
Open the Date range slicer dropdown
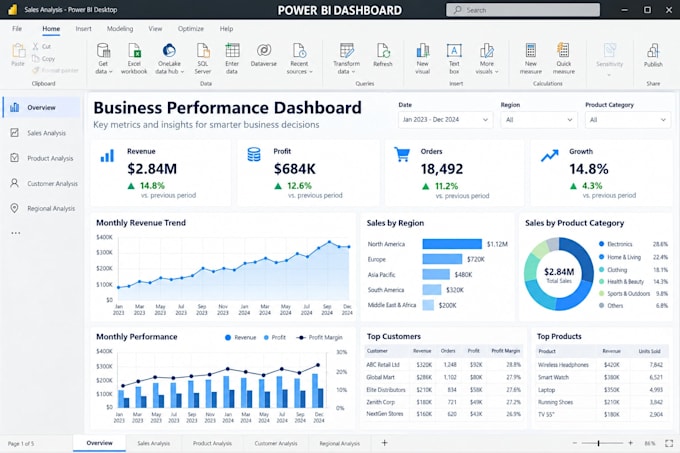point(445,120)
